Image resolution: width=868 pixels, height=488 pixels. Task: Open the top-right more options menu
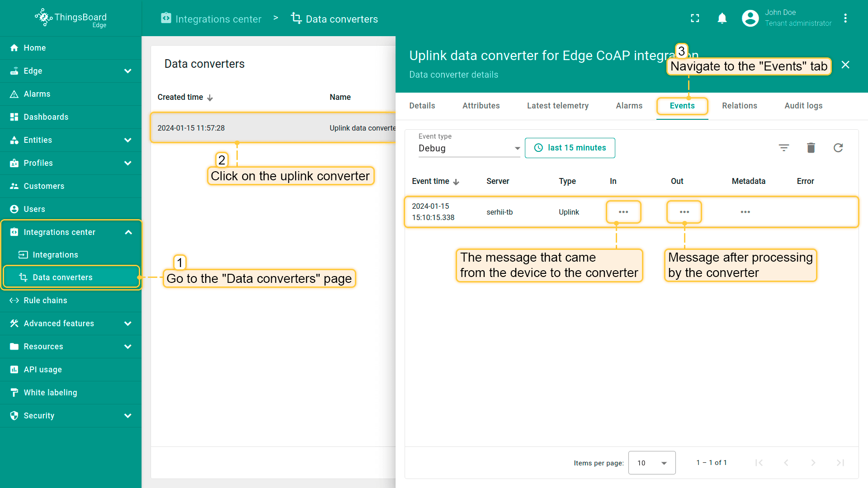point(845,18)
